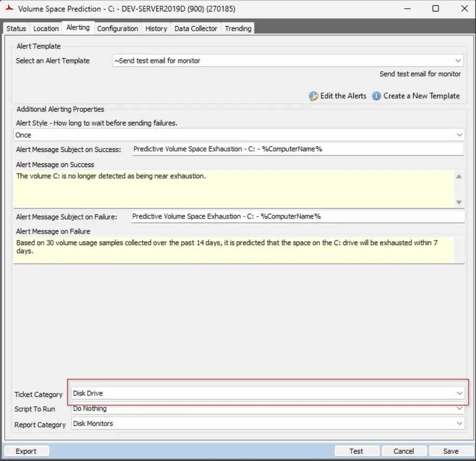This screenshot has width=476, height=461.
Task: Click the 'Script To Run' label
Action: click(35, 409)
